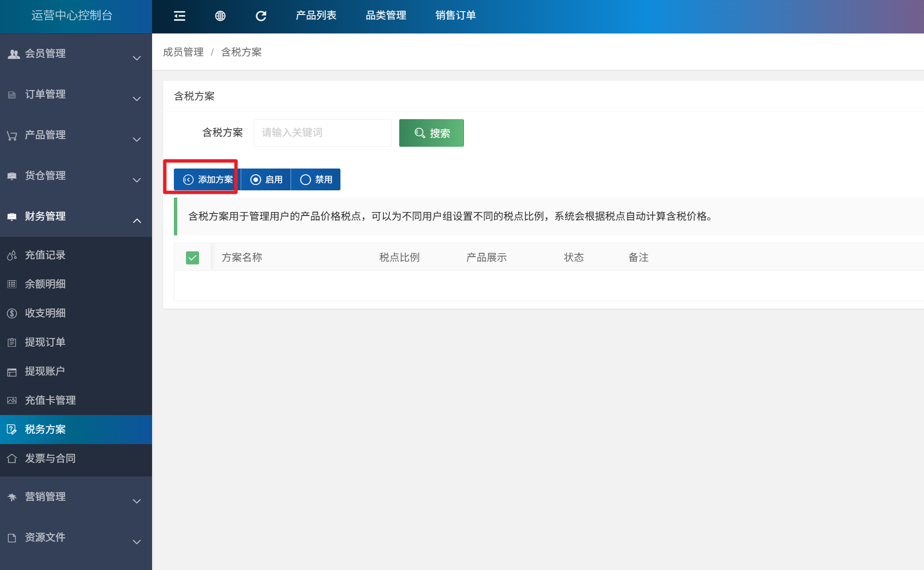Viewport: 924px width, 570px height.
Task: Click the 添加方案 button
Action: click(x=207, y=180)
